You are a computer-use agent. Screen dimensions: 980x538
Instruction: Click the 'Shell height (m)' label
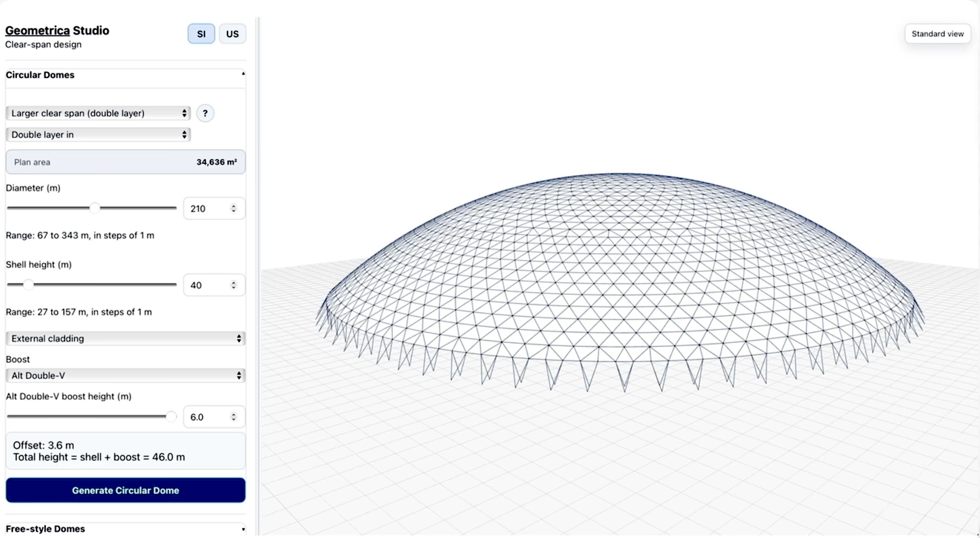39,265
